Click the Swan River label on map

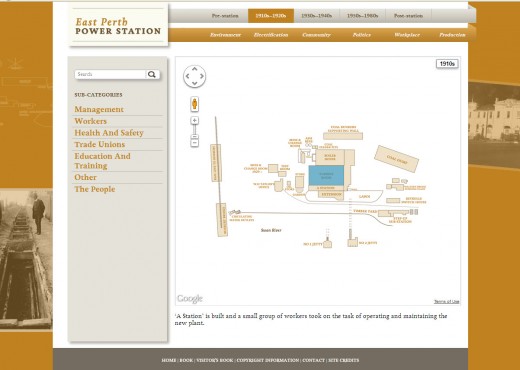click(x=271, y=230)
